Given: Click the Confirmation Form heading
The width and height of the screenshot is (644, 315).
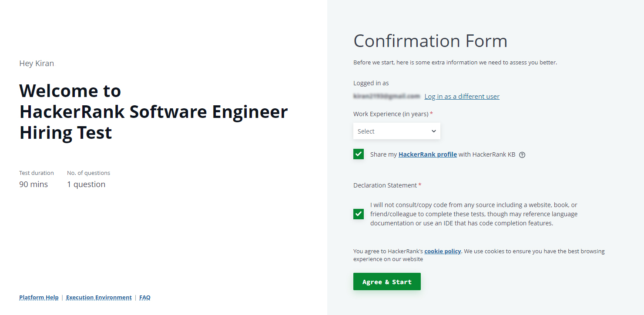Looking at the screenshot, I should click(430, 41).
